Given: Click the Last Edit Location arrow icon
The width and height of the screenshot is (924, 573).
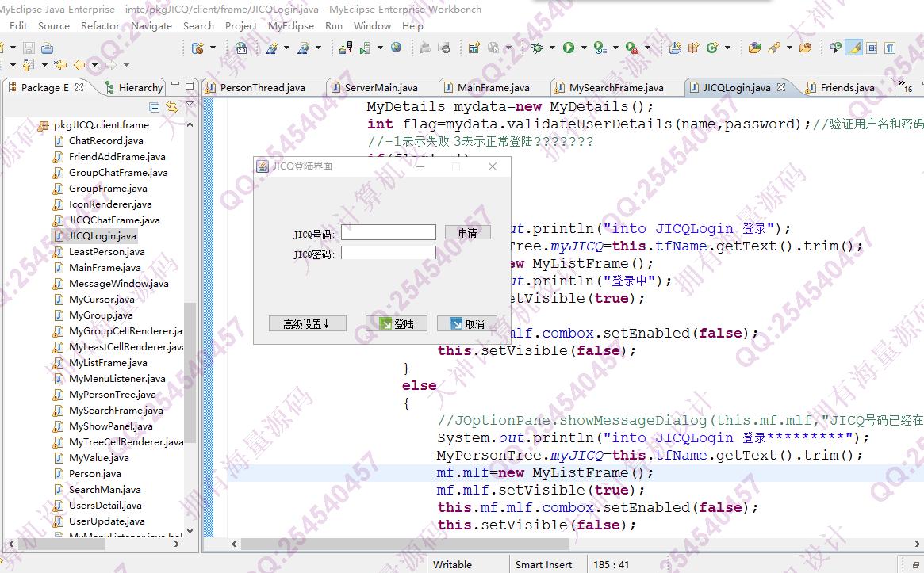Looking at the screenshot, I should tap(60, 65).
